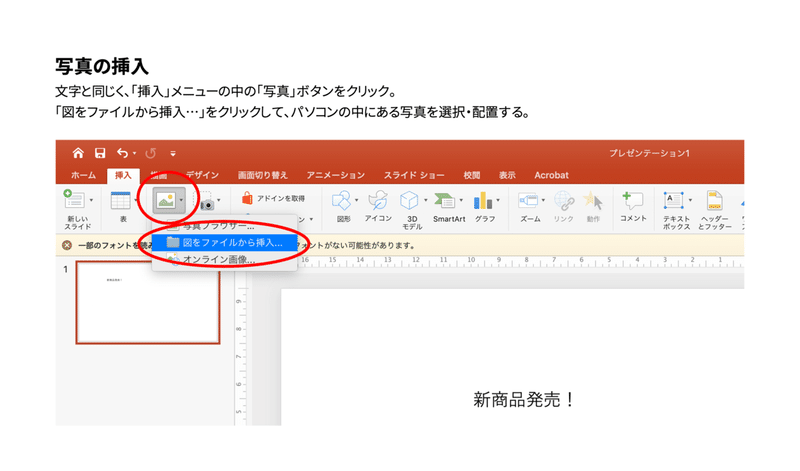Expand the Text Box dropdown arrow

[x=690, y=200]
